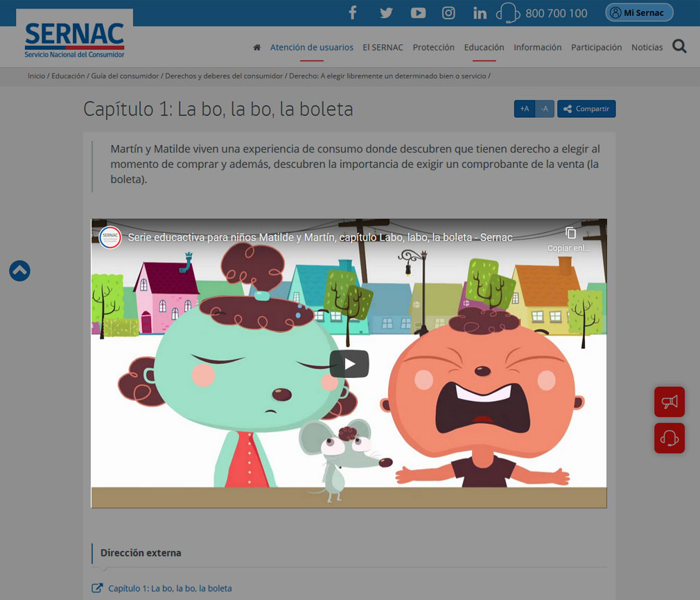The height and width of the screenshot is (600, 700).
Task: Open external link Capítulo 1: La bo, la bo, la boleta
Action: pyautogui.click(x=170, y=588)
